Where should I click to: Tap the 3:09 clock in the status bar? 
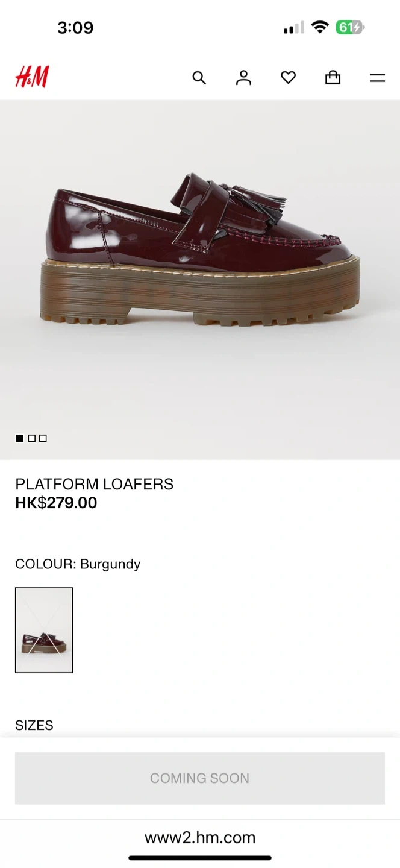point(75,27)
